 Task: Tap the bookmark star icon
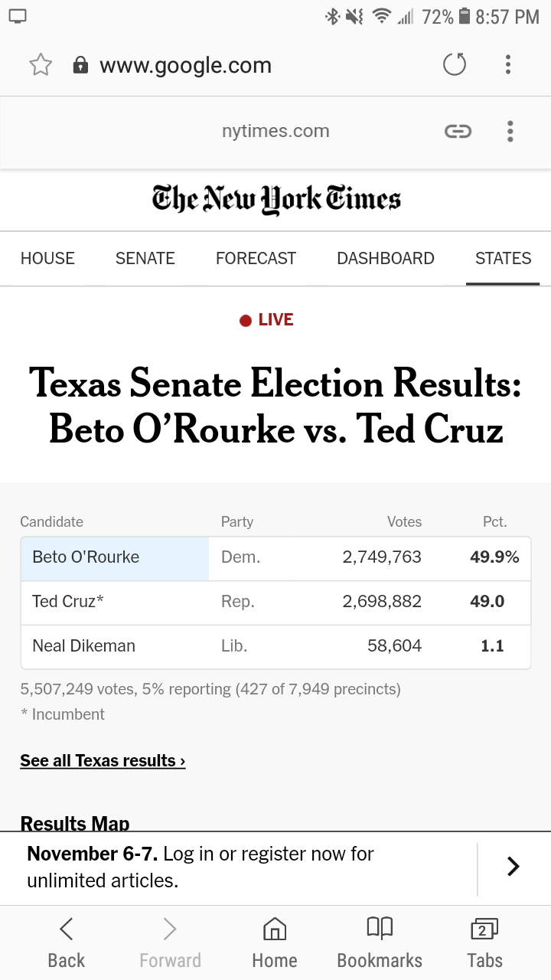[41, 65]
